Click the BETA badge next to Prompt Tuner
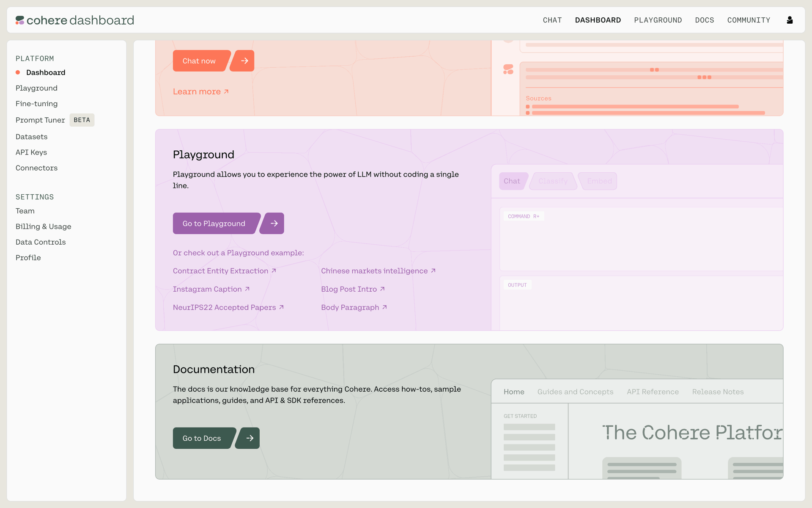 pos(82,120)
